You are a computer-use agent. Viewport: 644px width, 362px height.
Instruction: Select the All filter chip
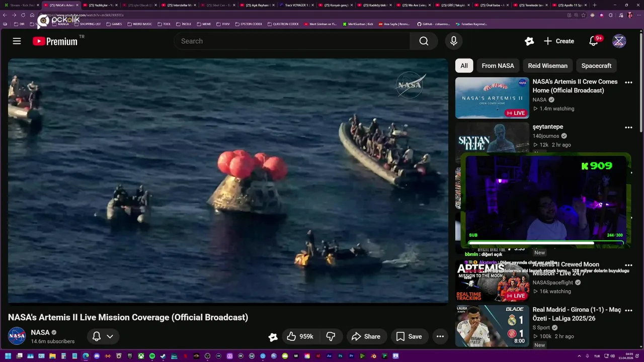pyautogui.click(x=464, y=66)
